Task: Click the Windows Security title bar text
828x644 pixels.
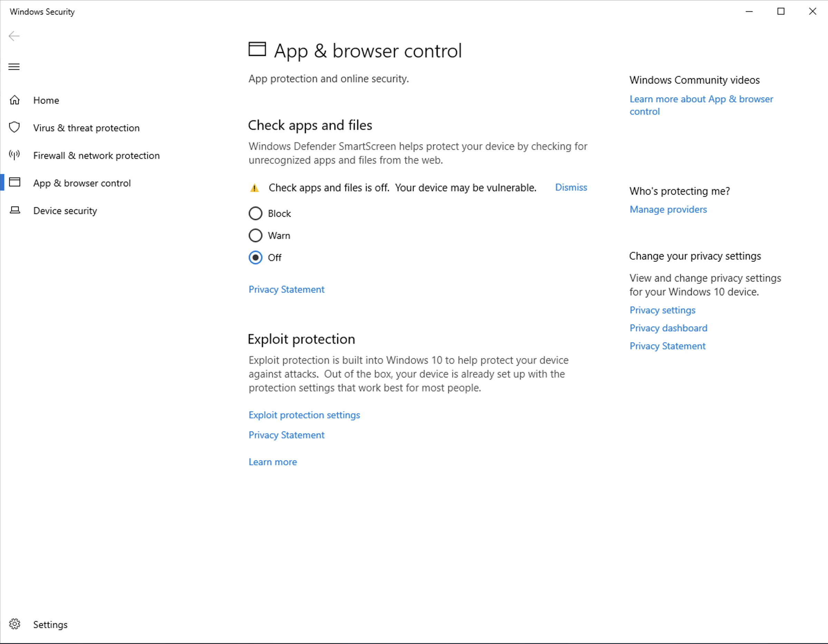Action: (x=42, y=12)
